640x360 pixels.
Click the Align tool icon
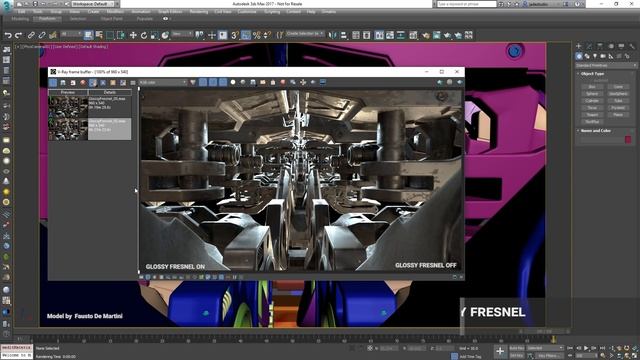click(344, 36)
